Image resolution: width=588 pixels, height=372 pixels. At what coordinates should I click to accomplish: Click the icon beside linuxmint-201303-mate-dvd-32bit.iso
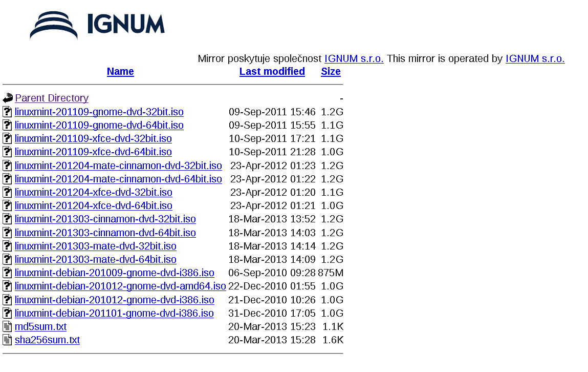click(x=7, y=246)
